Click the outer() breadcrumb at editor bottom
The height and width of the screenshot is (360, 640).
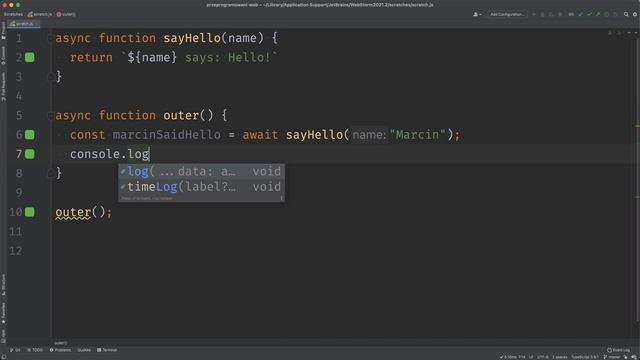pos(61,343)
